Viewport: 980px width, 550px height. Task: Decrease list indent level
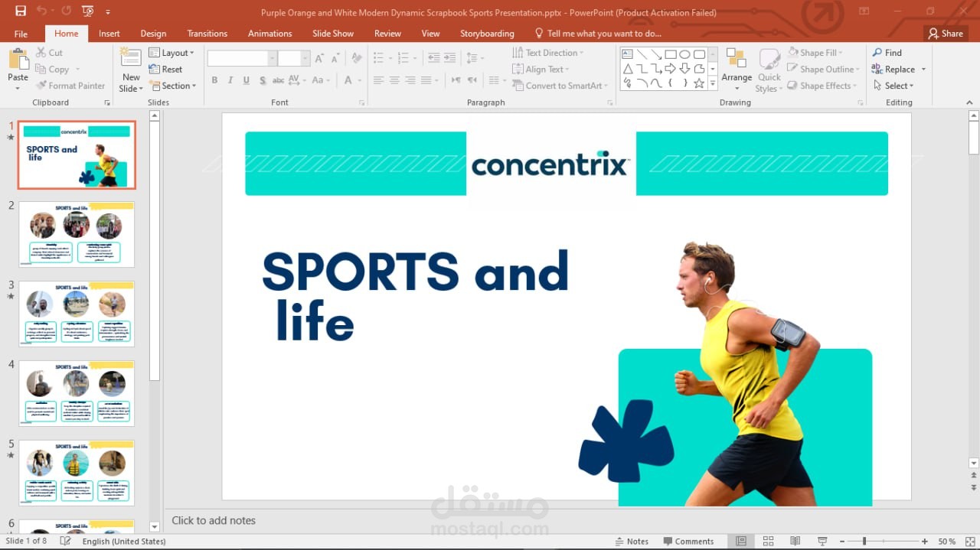click(434, 58)
